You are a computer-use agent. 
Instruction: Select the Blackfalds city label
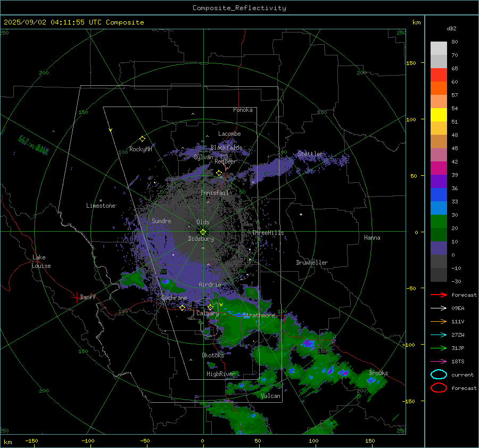(x=226, y=148)
